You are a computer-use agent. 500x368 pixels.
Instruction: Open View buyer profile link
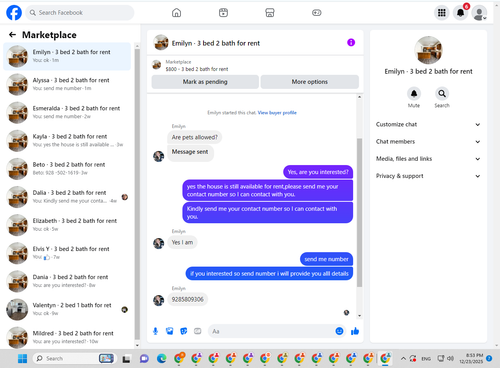pyautogui.click(x=277, y=113)
